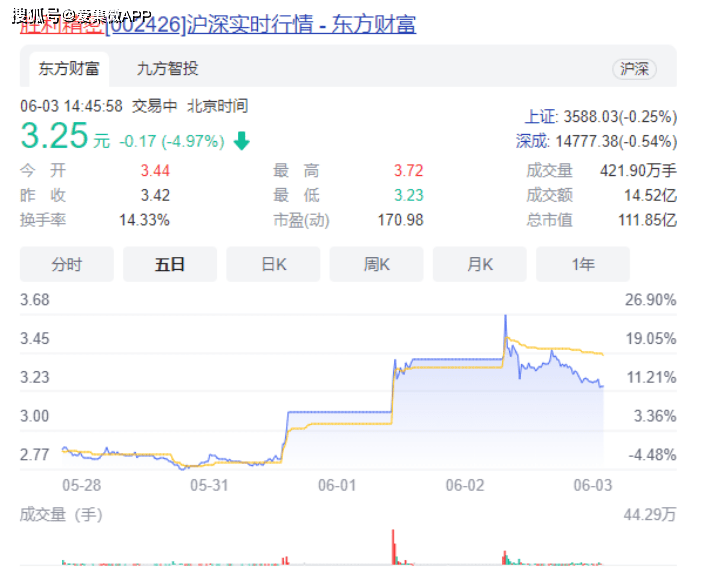Click the 3.68 price axis label
This screenshot has height=580, width=705.
coord(35,300)
